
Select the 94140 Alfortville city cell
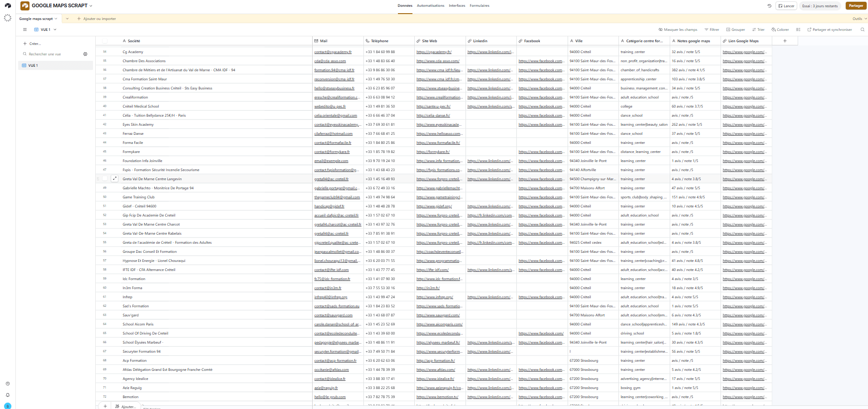click(593, 170)
